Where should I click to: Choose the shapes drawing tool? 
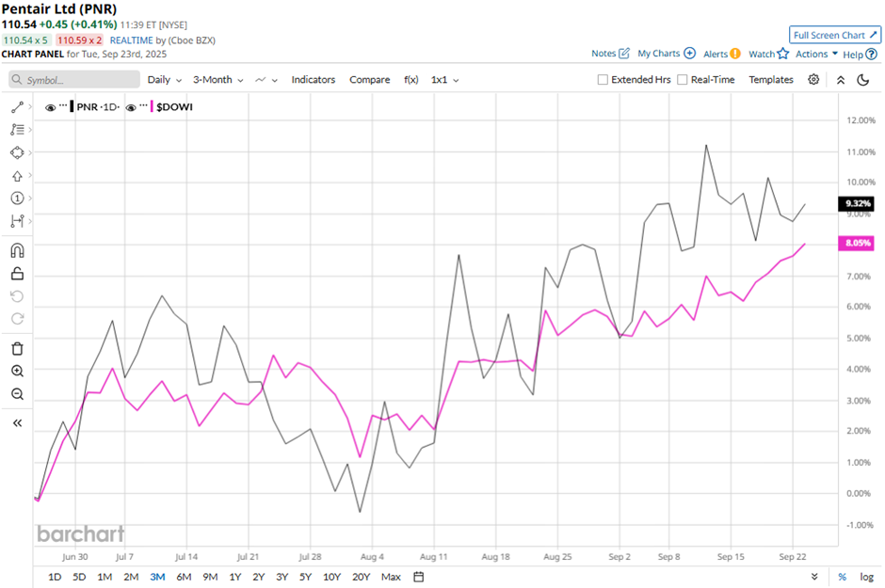coord(17,152)
